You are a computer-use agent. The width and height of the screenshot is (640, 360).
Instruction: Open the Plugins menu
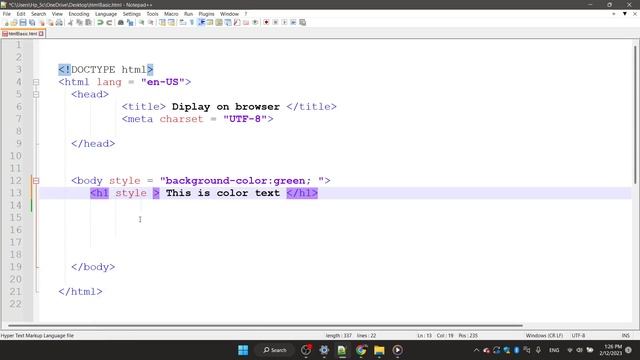[206, 14]
